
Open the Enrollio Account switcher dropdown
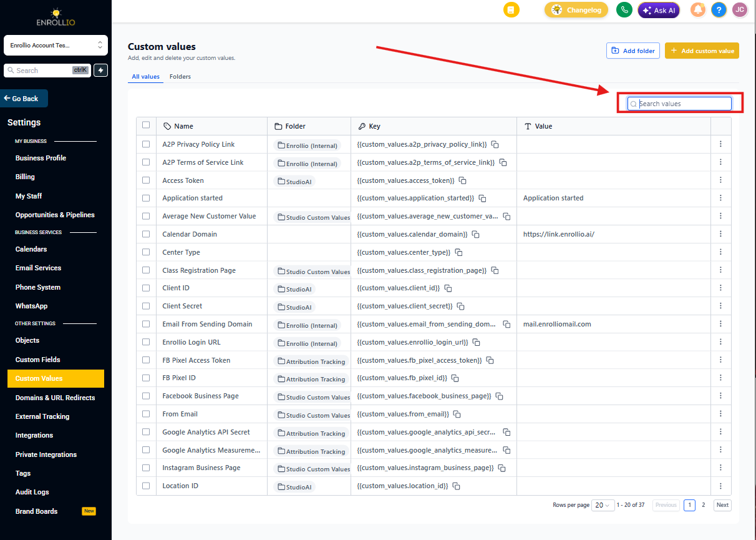point(56,45)
